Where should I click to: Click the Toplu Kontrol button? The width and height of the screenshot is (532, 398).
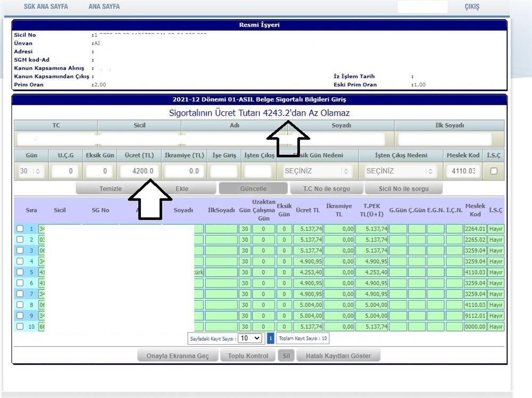click(248, 355)
